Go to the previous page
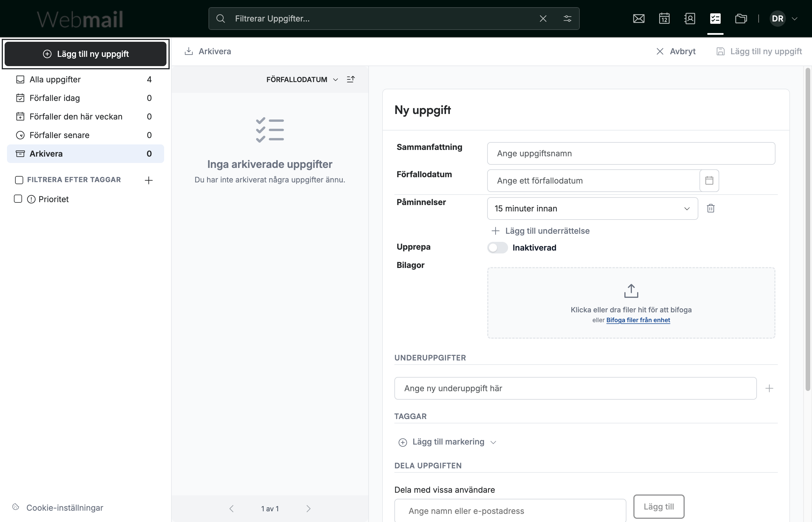The height and width of the screenshot is (522, 812). [231, 508]
